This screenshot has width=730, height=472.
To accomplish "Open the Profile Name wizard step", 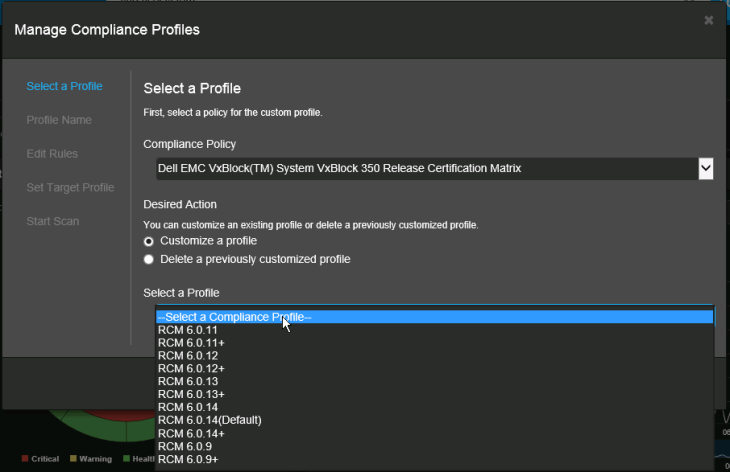I will tap(59, 120).
